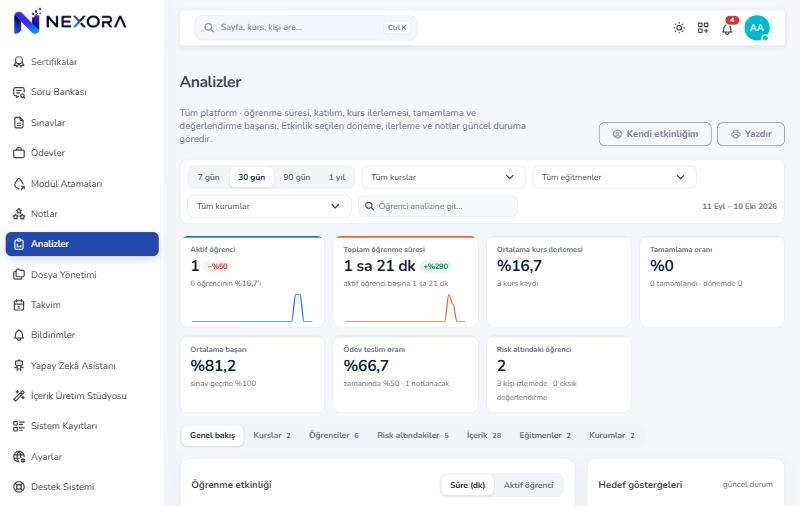Open Dosya Yönetimi in the sidebar
800x506 pixels.
pyautogui.click(x=82, y=274)
